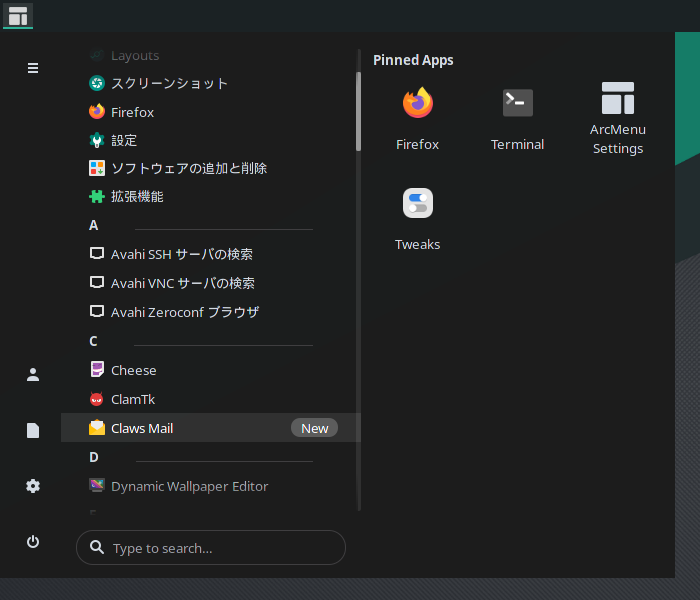This screenshot has width=700, height=600.
Task: Click the New badge on Claws Mail
Action: coord(314,428)
